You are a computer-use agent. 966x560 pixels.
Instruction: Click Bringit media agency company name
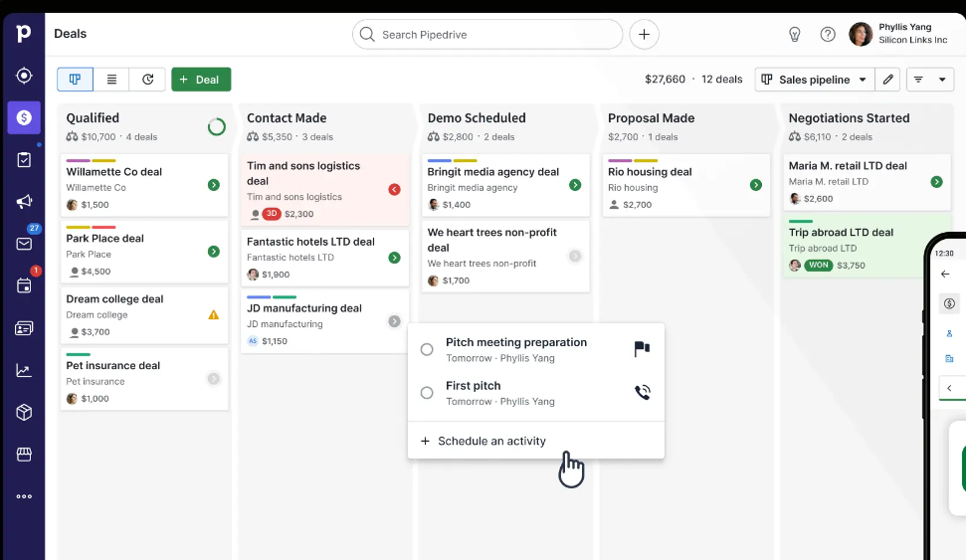point(472,187)
